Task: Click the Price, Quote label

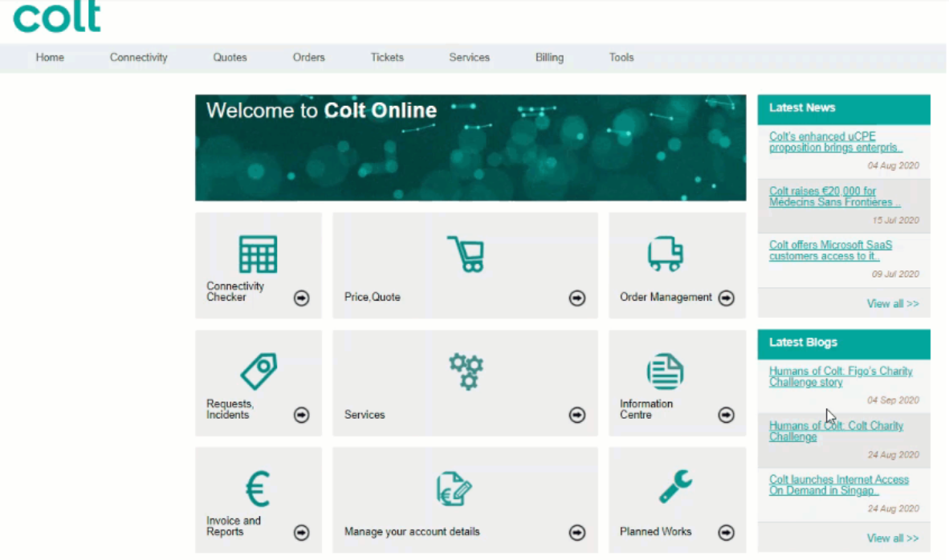Action: click(373, 298)
